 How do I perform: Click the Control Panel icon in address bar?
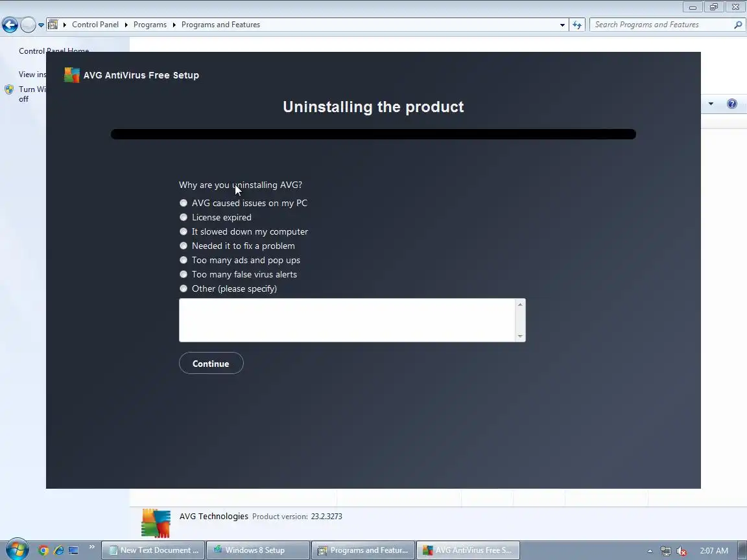click(x=53, y=24)
